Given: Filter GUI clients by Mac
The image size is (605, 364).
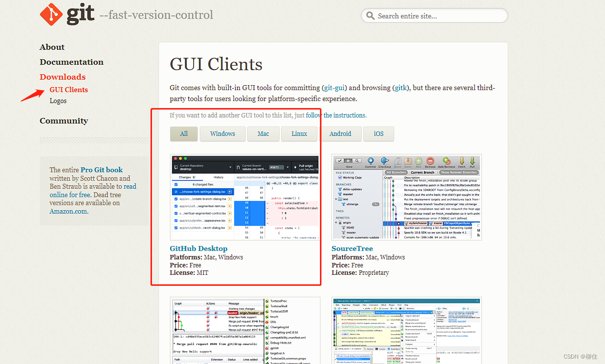Looking at the screenshot, I should (x=263, y=133).
